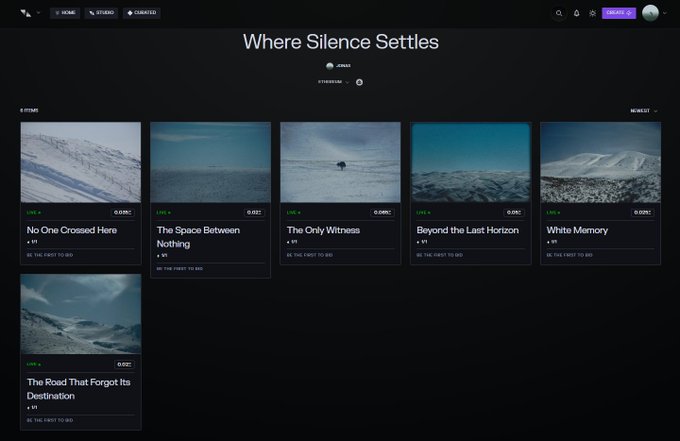The image size is (680, 441).
Task: Open the White Memory artwork thumbnail
Action: pyautogui.click(x=601, y=162)
